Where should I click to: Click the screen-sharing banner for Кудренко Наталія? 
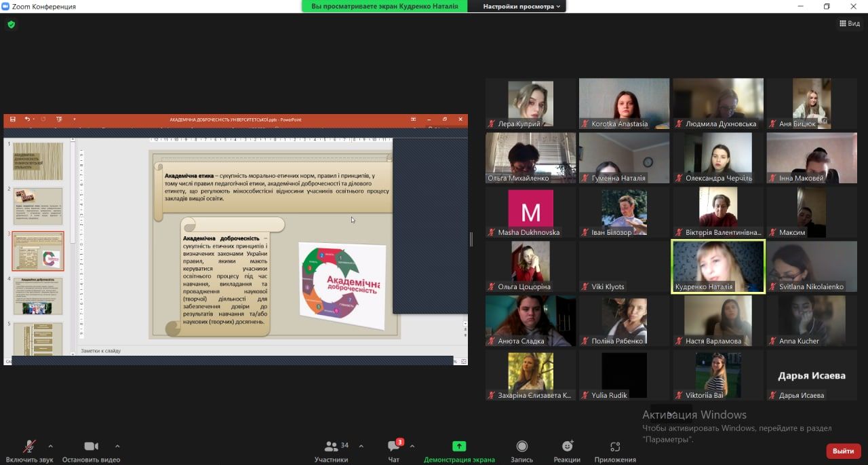pyautogui.click(x=384, y=6)
